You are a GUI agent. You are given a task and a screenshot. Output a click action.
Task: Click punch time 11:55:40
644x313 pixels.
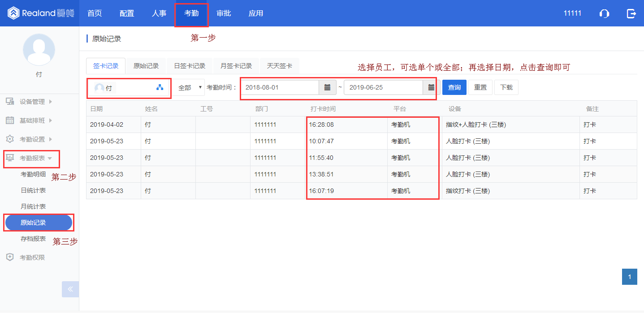click(x=321, y=158)
